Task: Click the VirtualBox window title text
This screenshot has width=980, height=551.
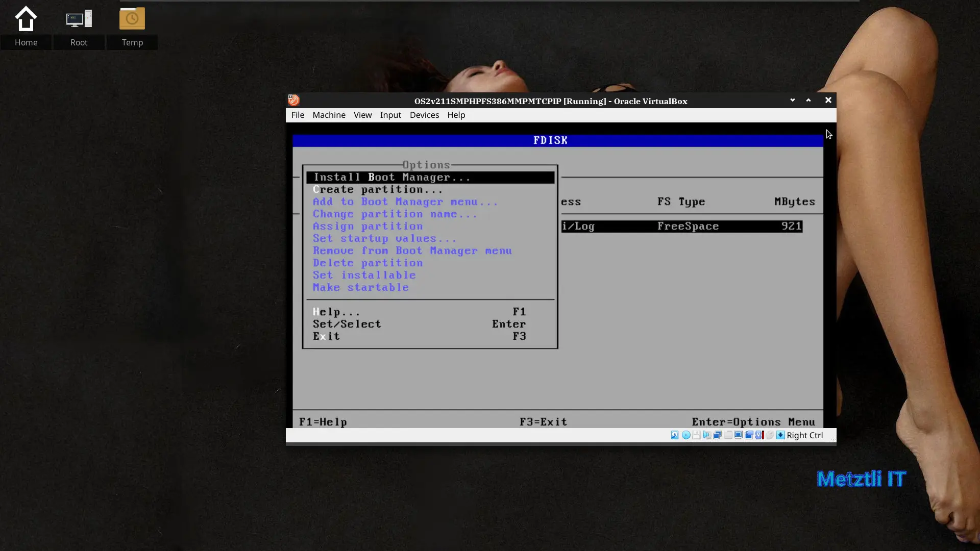Action: 551,101
